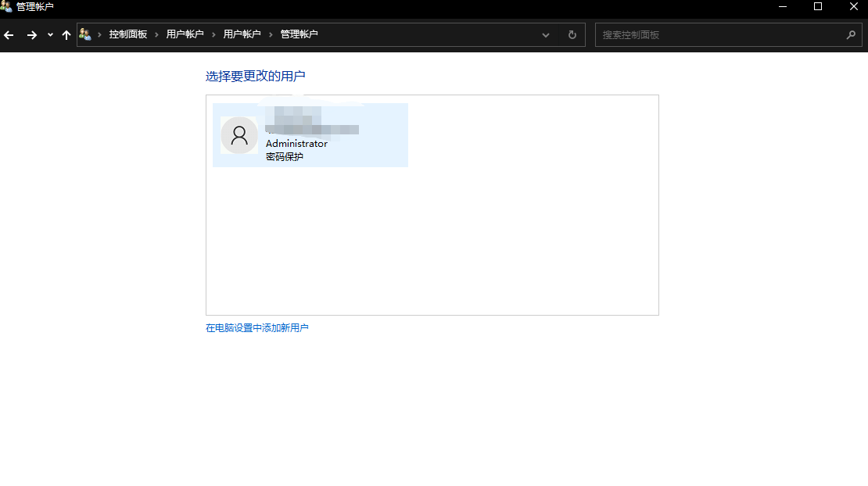Open address bar history dropdown
This screenshot has height=486, width=868.
546,35
